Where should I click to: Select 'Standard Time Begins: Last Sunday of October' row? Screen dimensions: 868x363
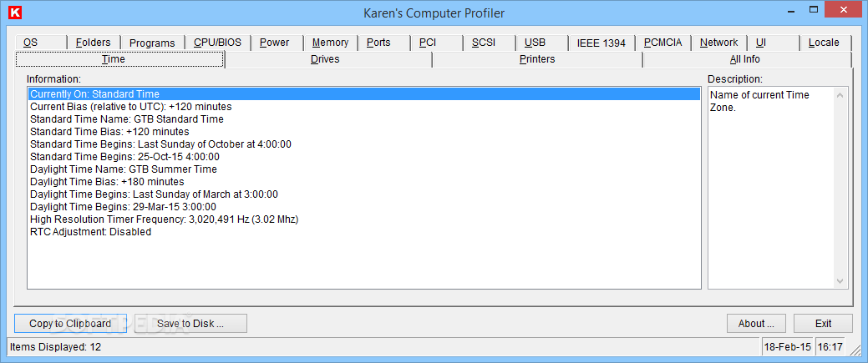tap(364, 144)
